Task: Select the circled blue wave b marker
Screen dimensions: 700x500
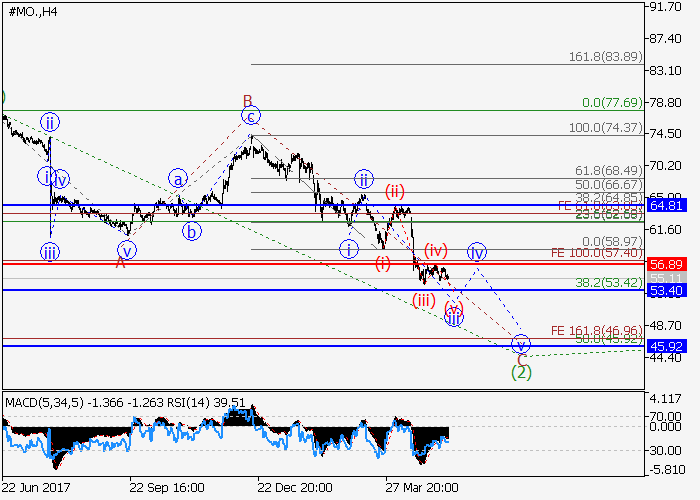Action: 191,232
